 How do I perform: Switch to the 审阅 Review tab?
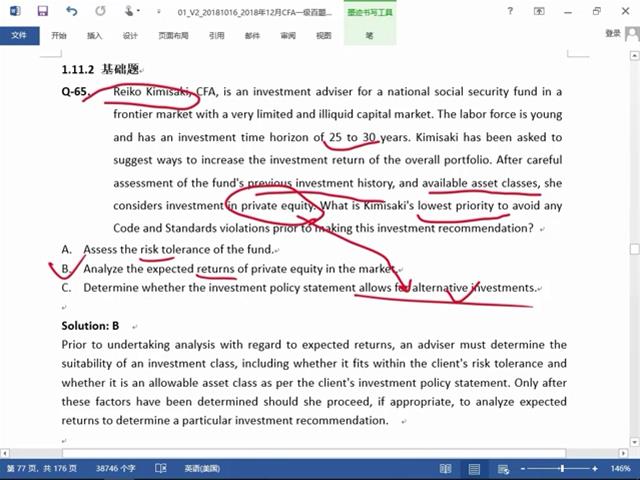[288, 36]
